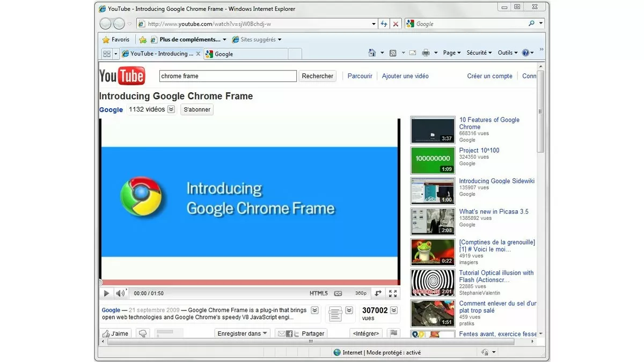Viewport: 644px width, 362px height.
Task: Print the page with printer icon
Action: (426, 53)
